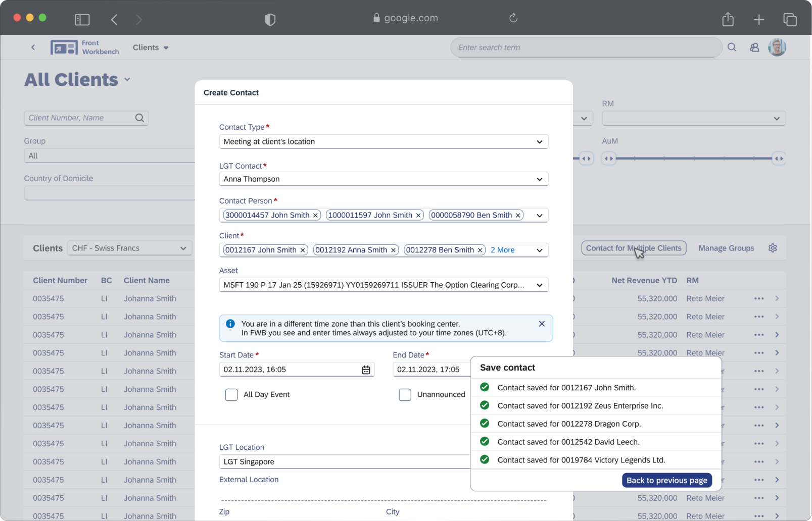Open the user profile avatar
This screenshot has width=812, height=521.
[x=777, y=47]
